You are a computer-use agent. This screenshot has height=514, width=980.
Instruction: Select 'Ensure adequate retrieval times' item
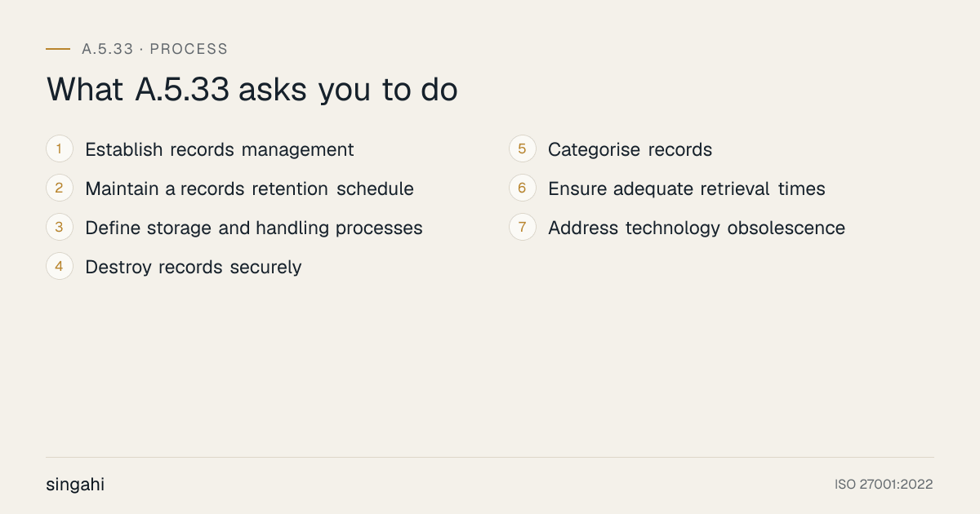coord(687,189)
